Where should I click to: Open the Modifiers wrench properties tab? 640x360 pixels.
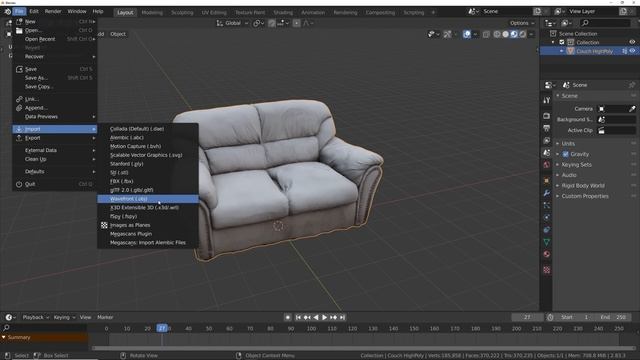click(547, 193)
